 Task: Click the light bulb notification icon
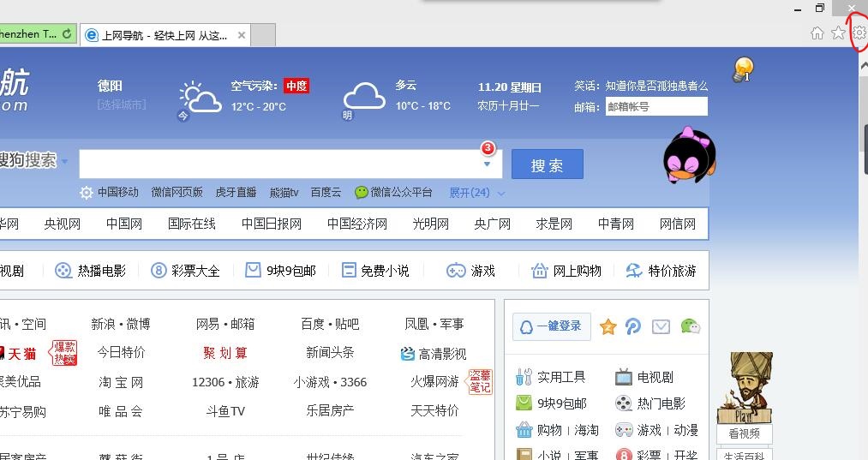pos(743,70)
